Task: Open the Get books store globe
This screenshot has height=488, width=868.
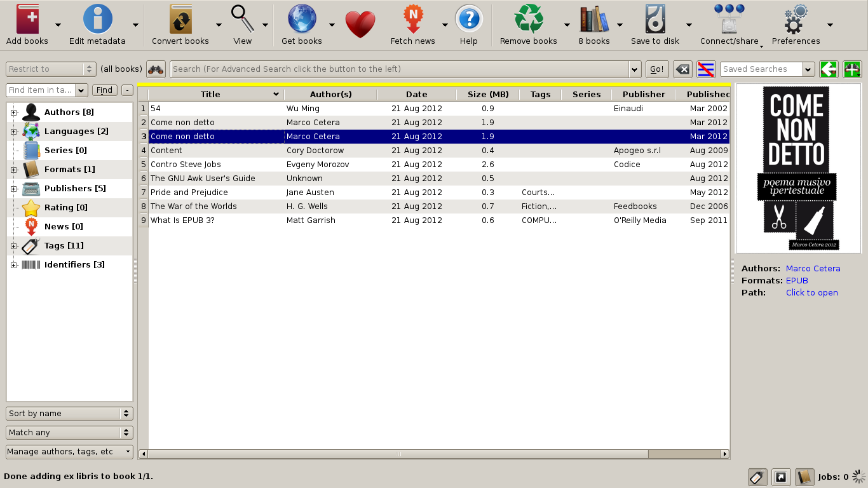Action: click(x=302, y=19)
